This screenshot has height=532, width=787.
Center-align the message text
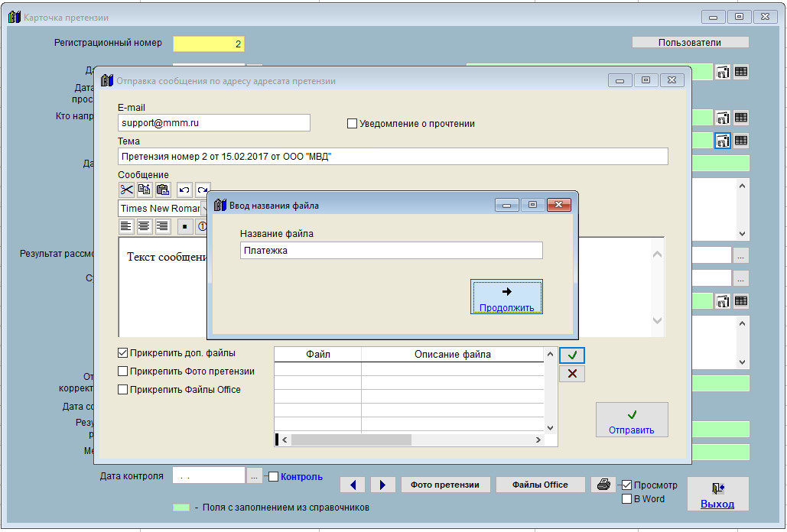click(145, 226)
